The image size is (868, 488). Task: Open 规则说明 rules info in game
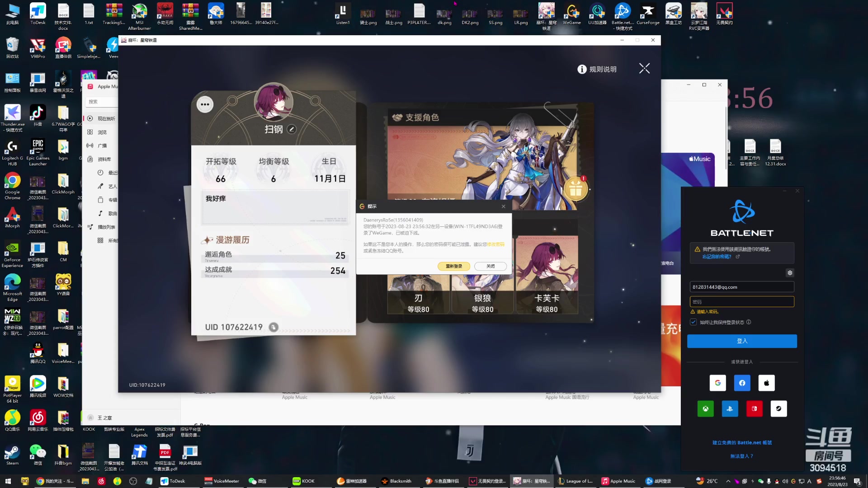pos(597,69)
